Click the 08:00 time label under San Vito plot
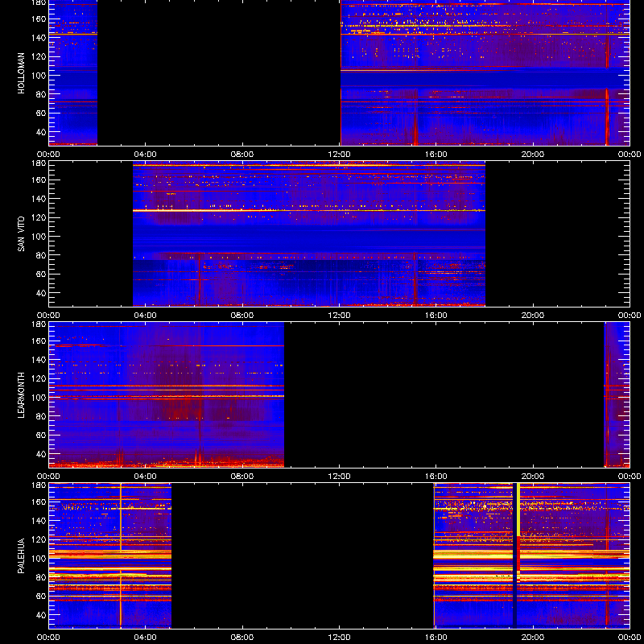This screenshot has width=644, height=644. (242, 316)
